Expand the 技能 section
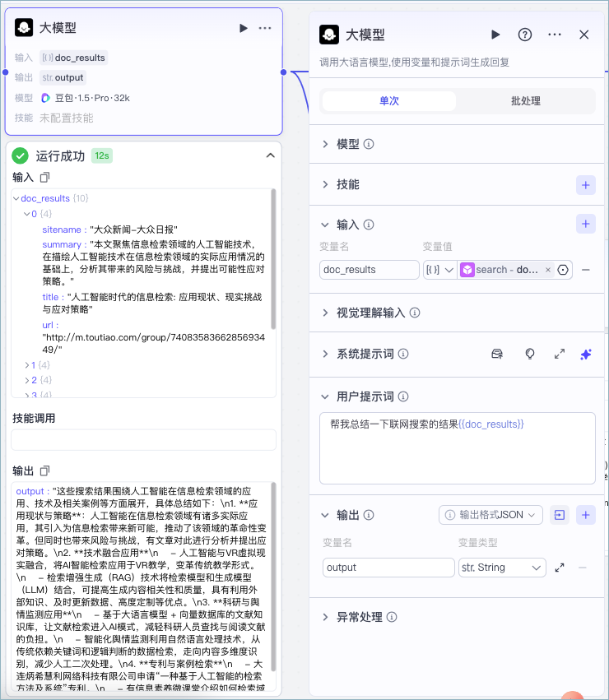Screen dimensions: 609x700 [325, 184]
